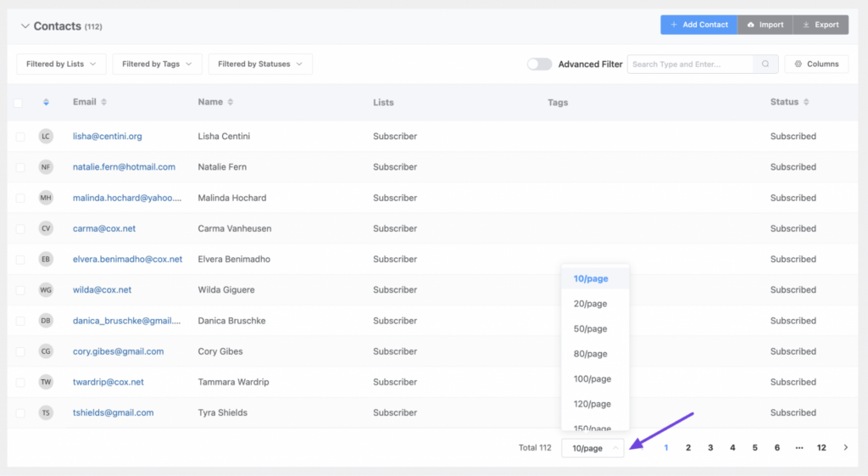The height and width of the screenshot is (476, 868).
Task: Open the Filtered by Lists dropdown
Action: [x=61, y=64]
